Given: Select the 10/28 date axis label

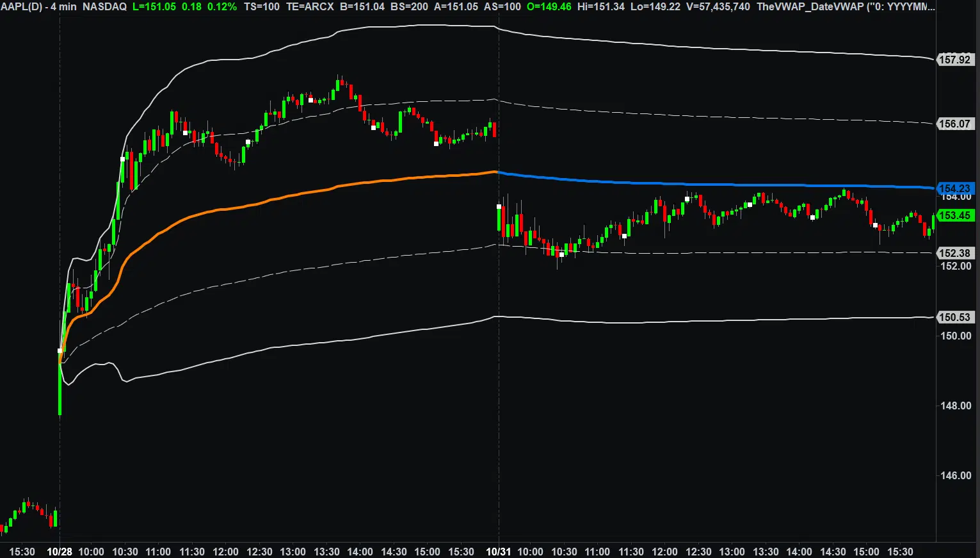Looking at the screenshot, I should point(60,552).
